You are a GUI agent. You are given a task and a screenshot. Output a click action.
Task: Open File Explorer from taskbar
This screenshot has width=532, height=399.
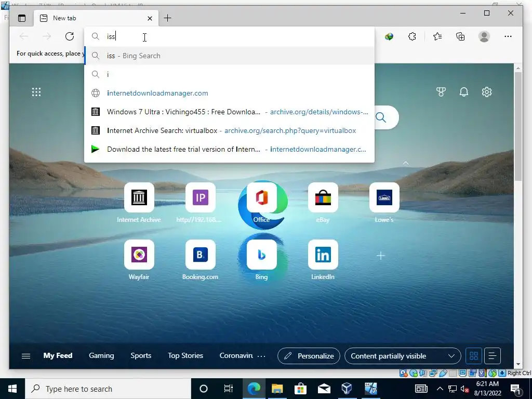[x=277, y=389]
